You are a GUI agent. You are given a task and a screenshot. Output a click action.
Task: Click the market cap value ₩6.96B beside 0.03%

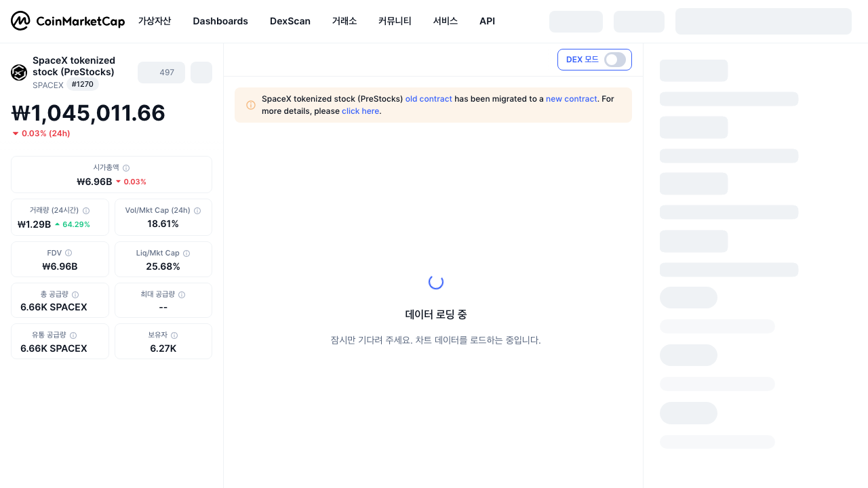94,182
